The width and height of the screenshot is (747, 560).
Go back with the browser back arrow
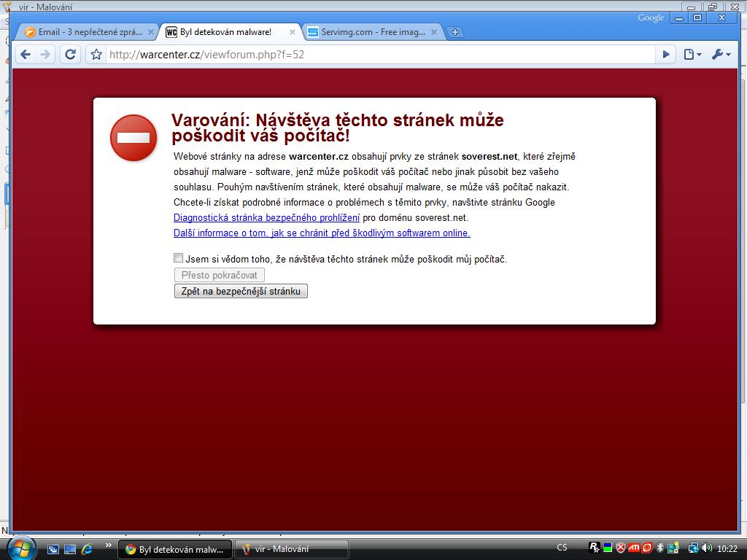(x=26, y=54)
